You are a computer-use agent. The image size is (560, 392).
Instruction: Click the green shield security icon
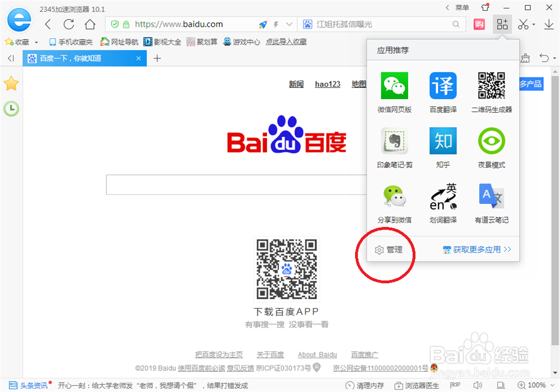(115, 24)
